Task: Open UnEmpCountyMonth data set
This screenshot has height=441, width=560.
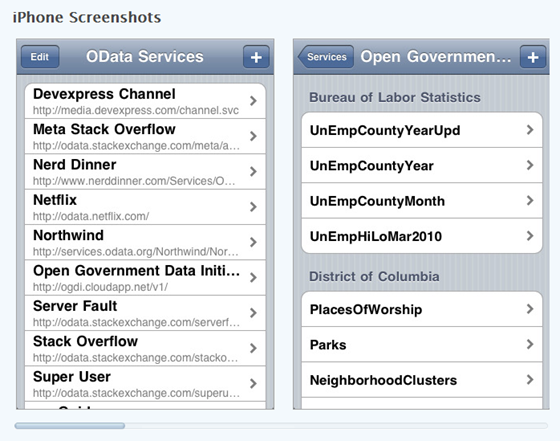Action: click(422, 201)
